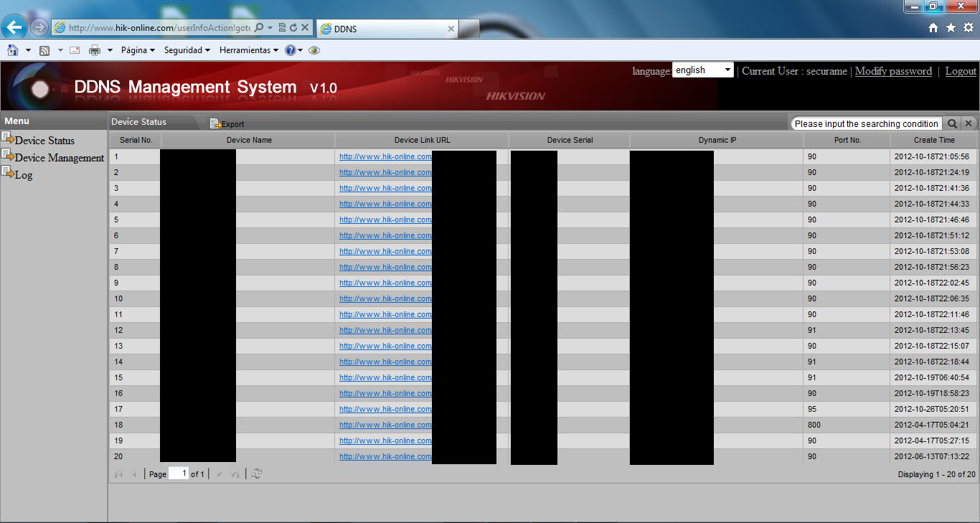The image size is (980, 523).
Task: Expand the RSS feeds dropdown arrow
Action: coord(60,50)
